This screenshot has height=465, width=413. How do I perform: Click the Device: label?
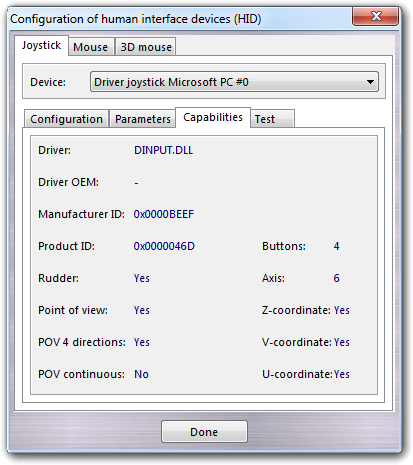point(48,82)
